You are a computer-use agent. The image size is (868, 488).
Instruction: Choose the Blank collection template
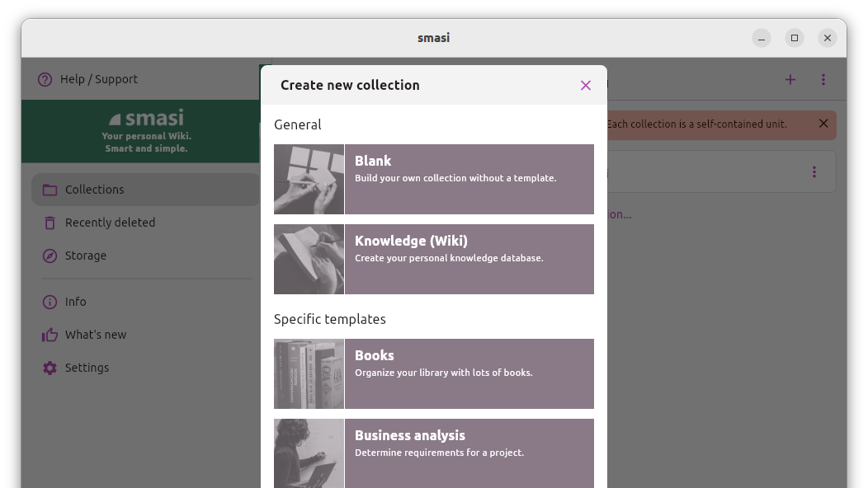(434, 179)
